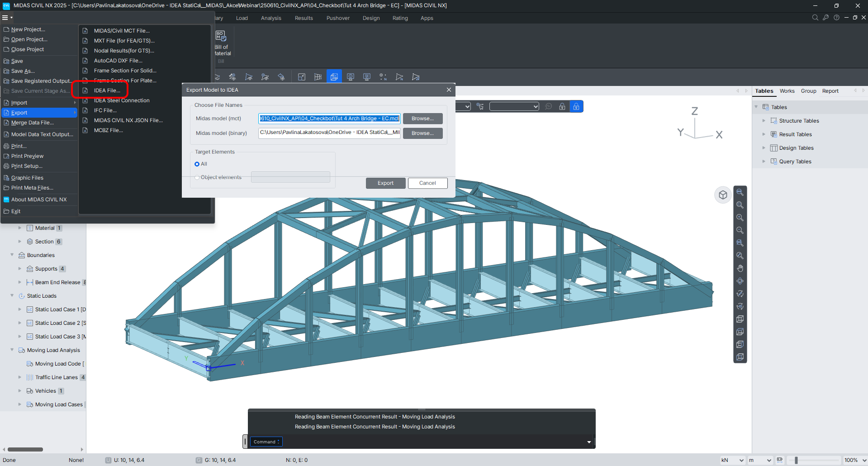Click Browse for Midas model (mct)

coord(422,119)
